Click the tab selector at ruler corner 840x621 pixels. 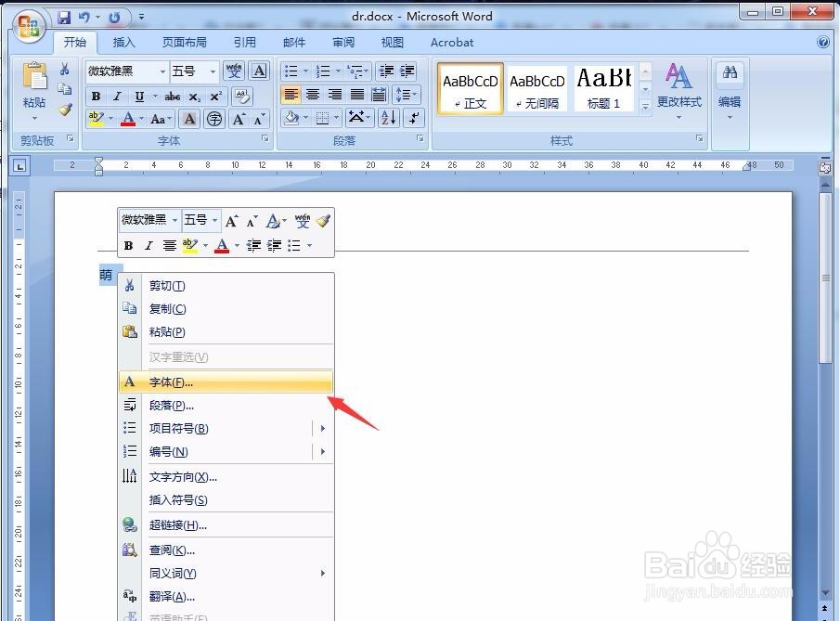pos(19,166)
